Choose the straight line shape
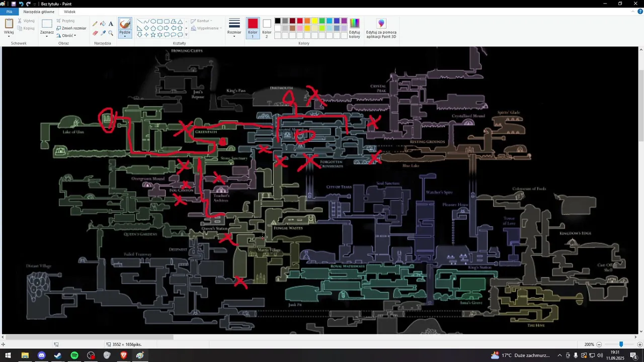Image resolution: width=644 pixels, height=362 pixels. click(140, 22)
